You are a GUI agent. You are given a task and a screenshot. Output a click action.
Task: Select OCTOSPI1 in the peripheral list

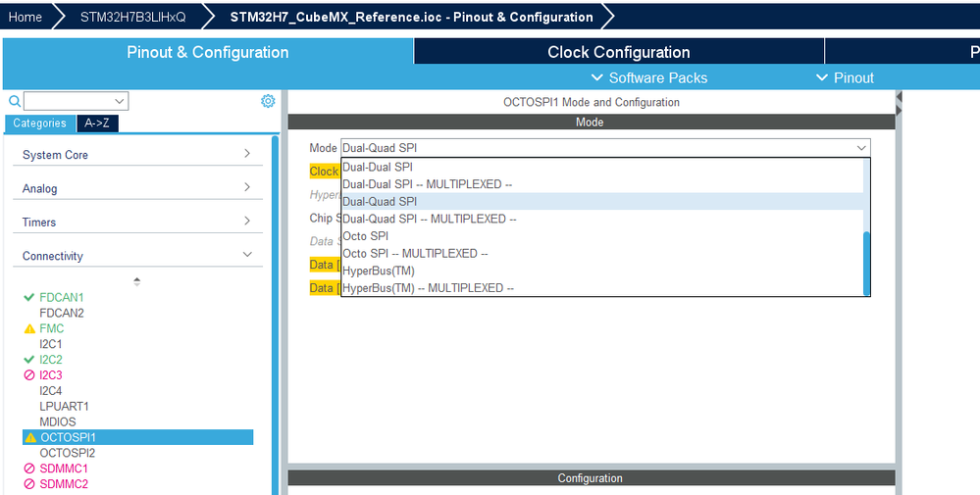pos(138,437)
